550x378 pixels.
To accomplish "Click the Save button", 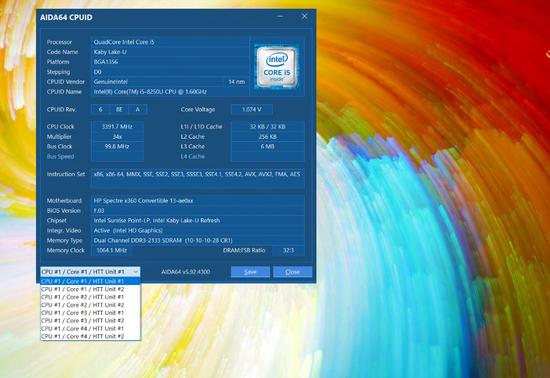I will point(250,272).
